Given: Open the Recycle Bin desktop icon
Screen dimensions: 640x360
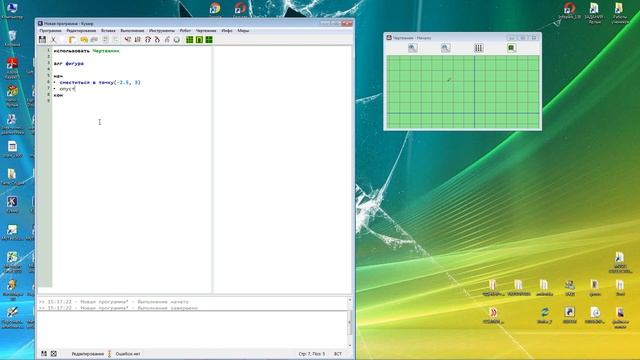Looking at the screenshot, I should pos(12,38).
